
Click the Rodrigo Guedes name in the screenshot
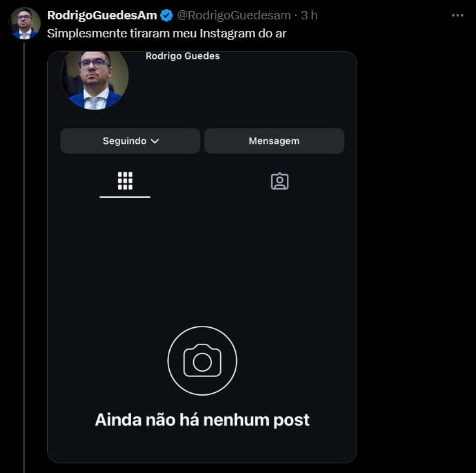[183, 56]
